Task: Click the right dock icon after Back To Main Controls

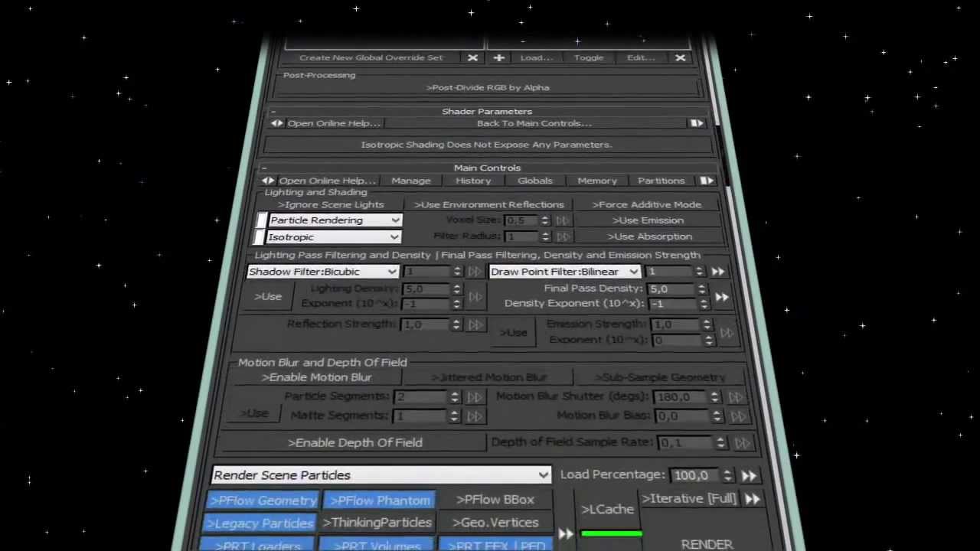Action: click(696, 123)
